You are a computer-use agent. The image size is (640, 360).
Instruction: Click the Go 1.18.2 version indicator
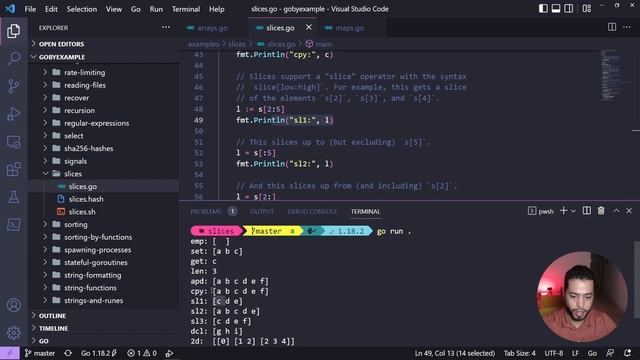click(99, 353)
